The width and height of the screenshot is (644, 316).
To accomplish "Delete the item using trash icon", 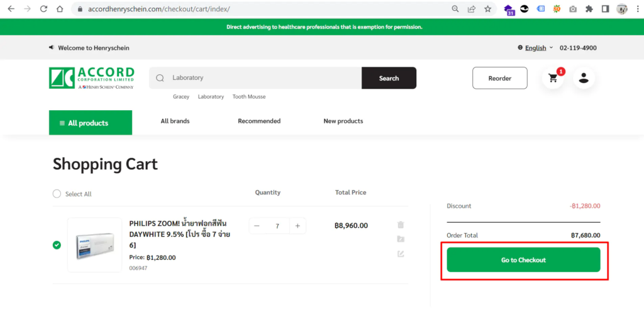I will point(401,225).
